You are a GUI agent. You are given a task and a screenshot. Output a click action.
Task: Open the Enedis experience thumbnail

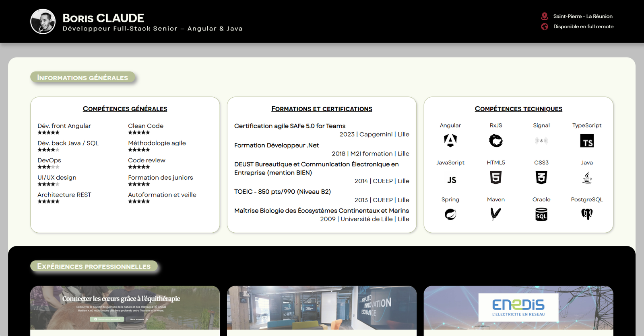click(518, 308)
